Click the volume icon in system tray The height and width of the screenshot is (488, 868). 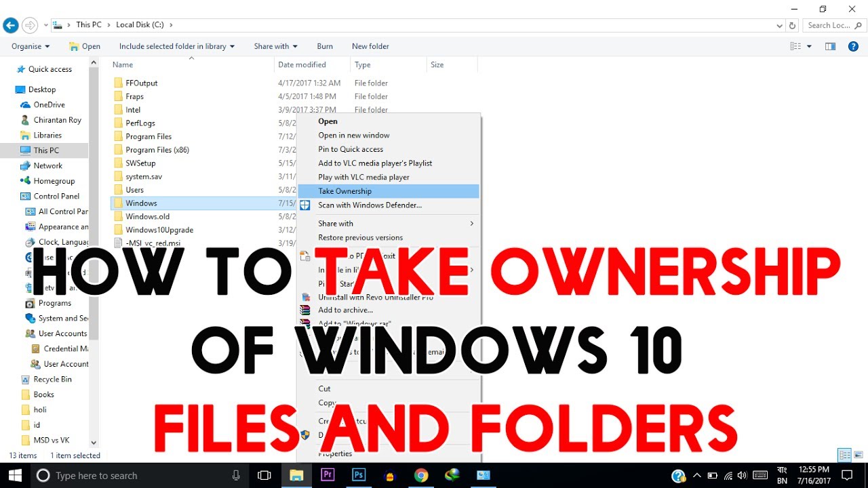[743, 475]
